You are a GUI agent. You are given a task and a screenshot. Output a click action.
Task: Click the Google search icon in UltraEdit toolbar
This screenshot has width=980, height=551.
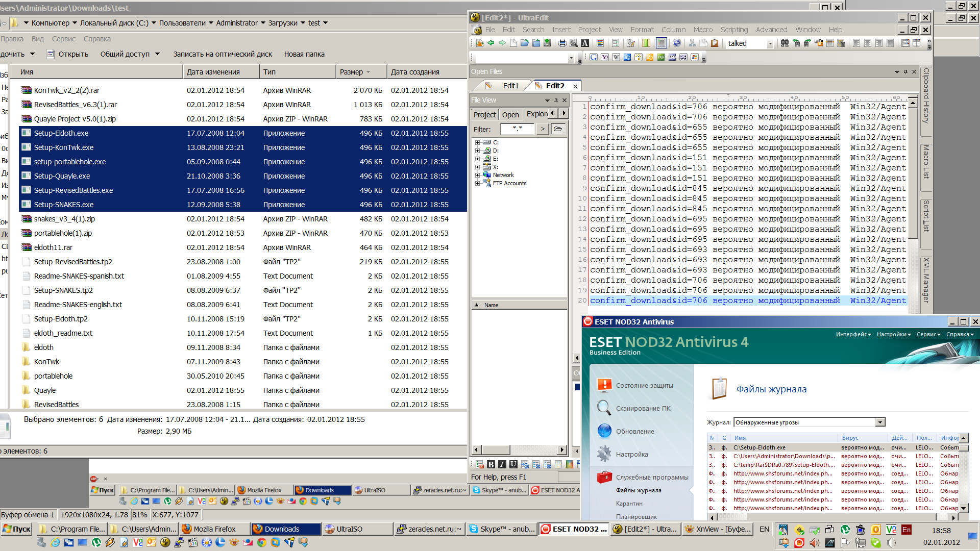coord(594,58)
